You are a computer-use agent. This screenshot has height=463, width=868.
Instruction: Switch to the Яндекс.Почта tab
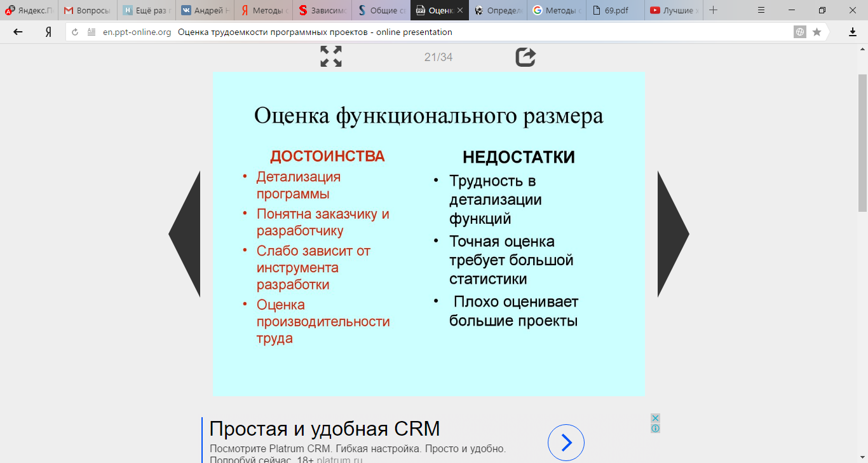point(29,10)
